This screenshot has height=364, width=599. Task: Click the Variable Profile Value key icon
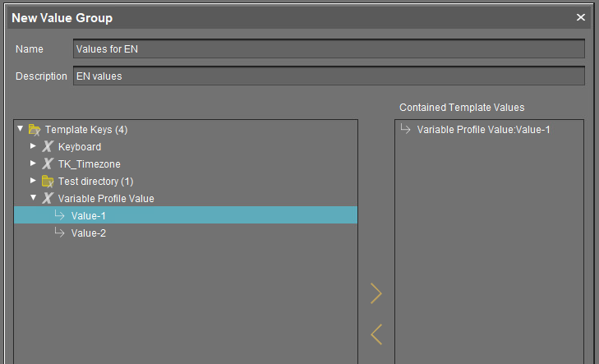click(x=48, y=199)
